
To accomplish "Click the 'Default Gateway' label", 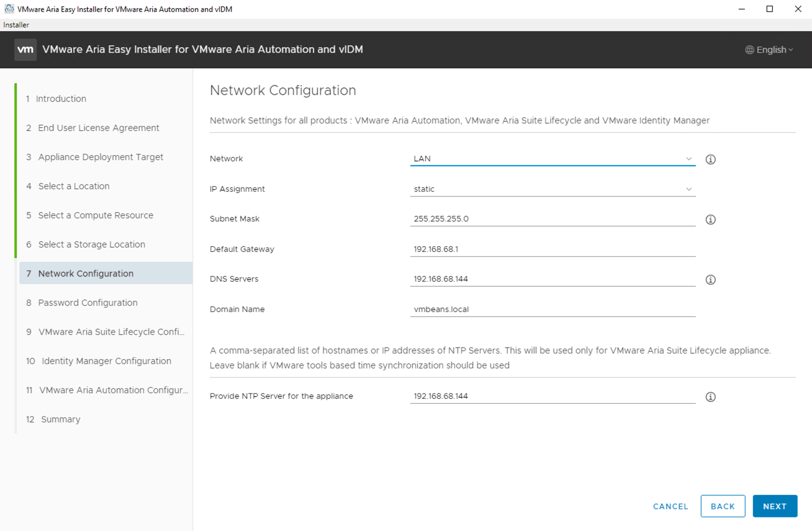I will click(x=242, y=249).
